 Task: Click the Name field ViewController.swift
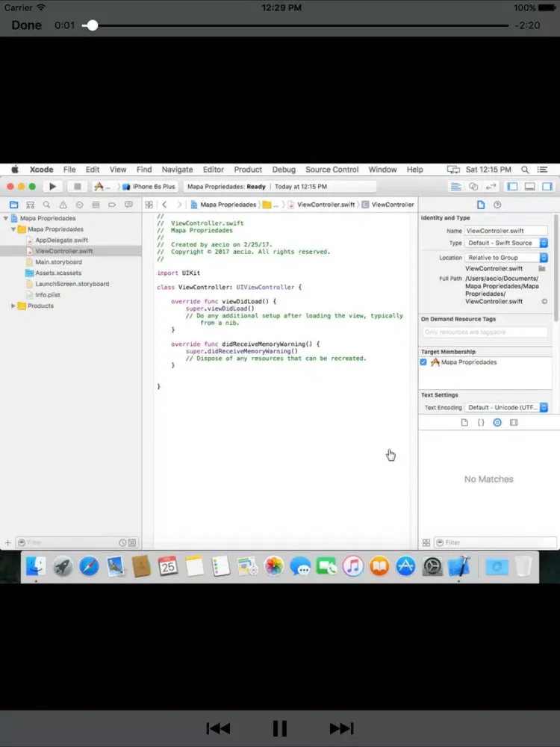coord(505,231)
